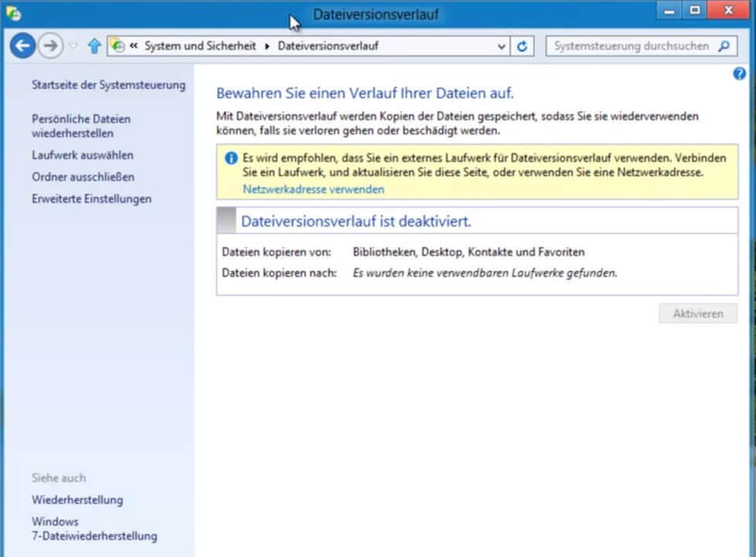Open Help via the question mark icon
756x557 pixels.
point(739,73)
